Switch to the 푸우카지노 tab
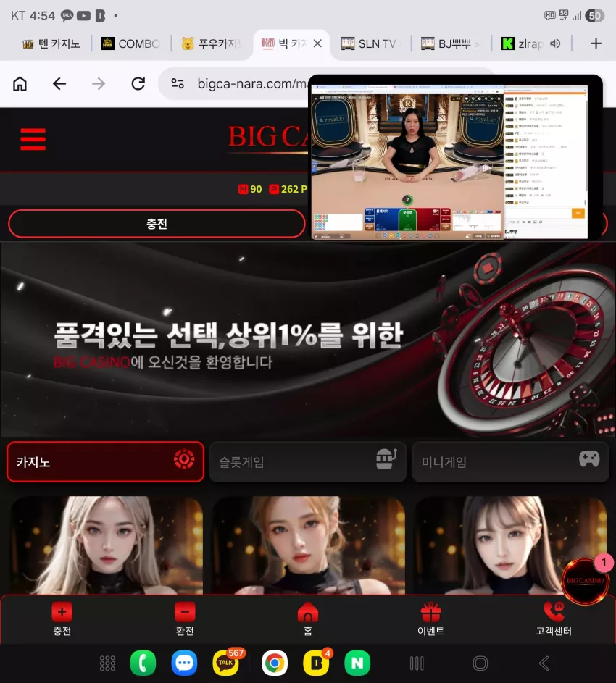Image resolution: width=616 pixels, height=683 pixels. 212,43
